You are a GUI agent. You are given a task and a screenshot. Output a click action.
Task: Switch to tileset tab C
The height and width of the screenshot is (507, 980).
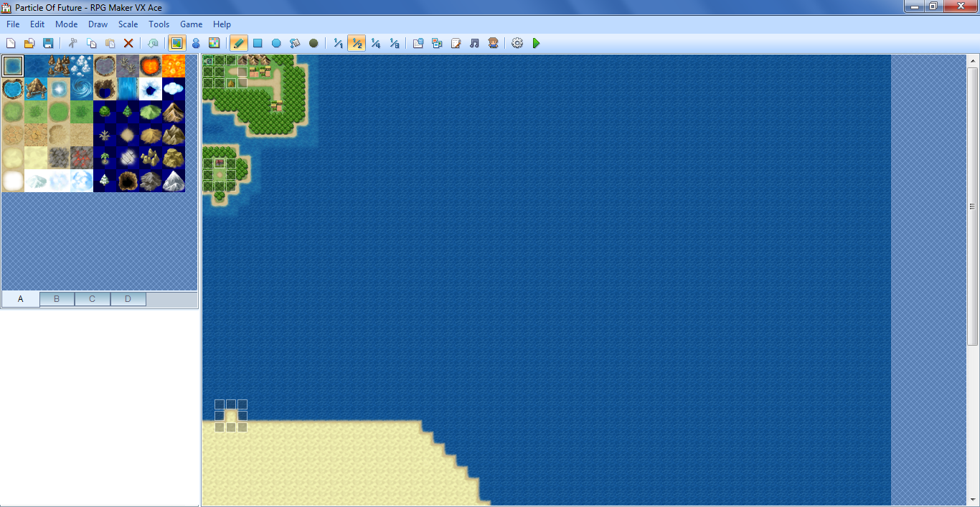point(93,299)
